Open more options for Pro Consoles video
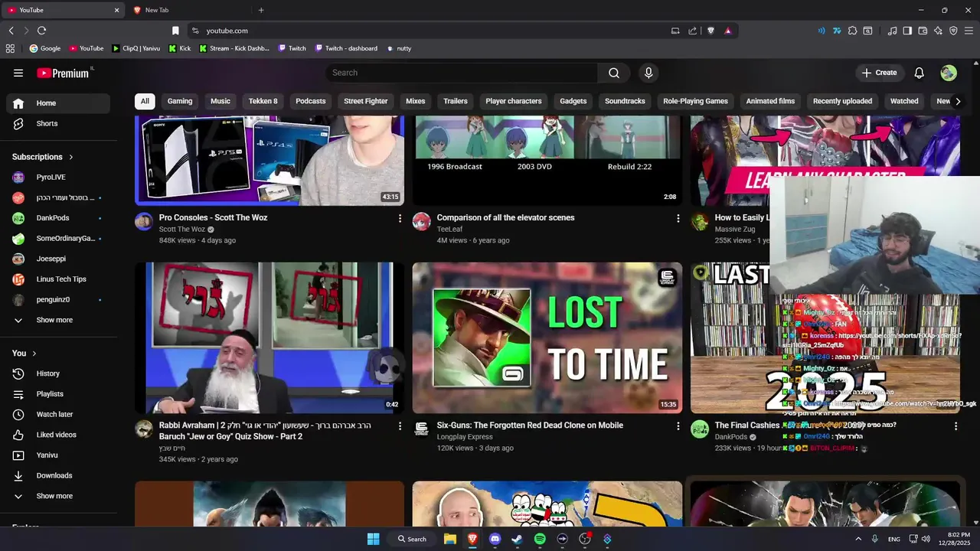The image size is (980, 551). tap(400, 218)
